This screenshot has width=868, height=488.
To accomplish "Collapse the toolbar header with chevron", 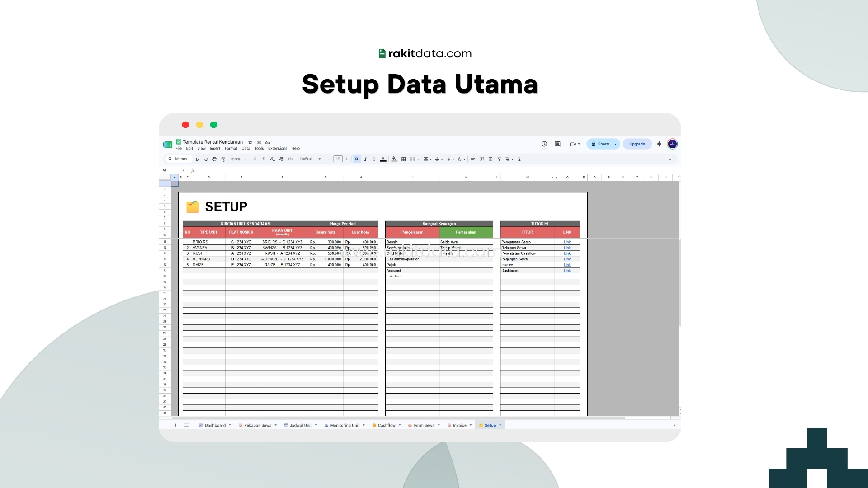I will click(670, 159).
